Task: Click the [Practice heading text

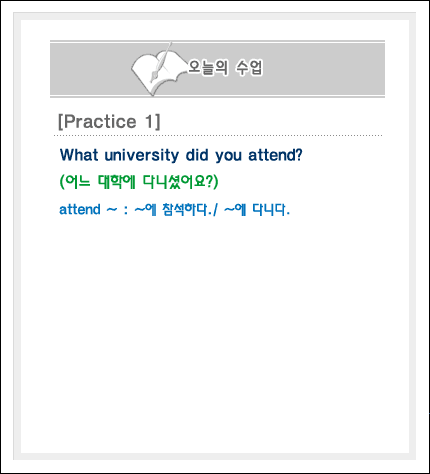Action: (x=97, y=122)
